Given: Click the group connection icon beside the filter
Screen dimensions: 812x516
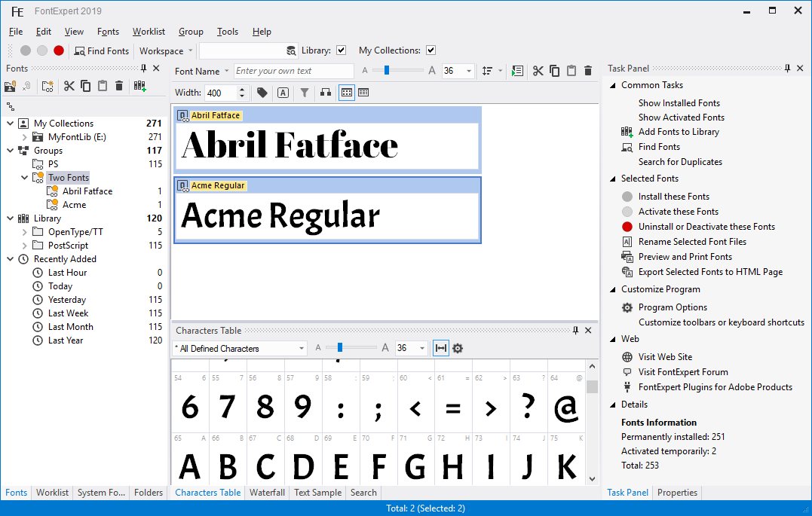Looking at the screenshot, I should pos(325,93).
